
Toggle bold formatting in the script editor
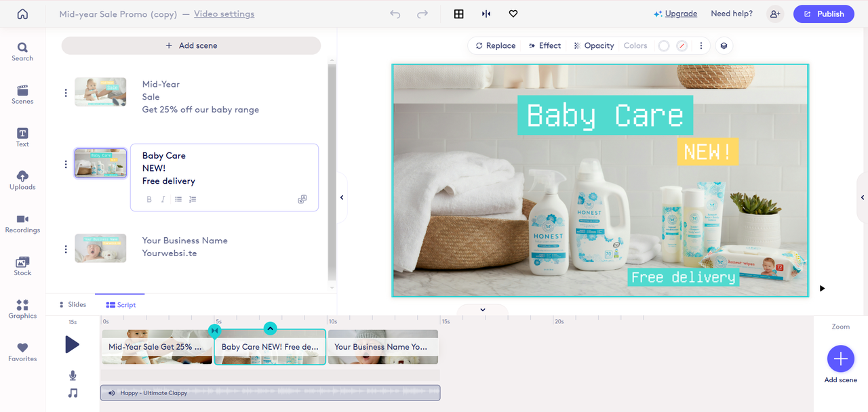149,199
